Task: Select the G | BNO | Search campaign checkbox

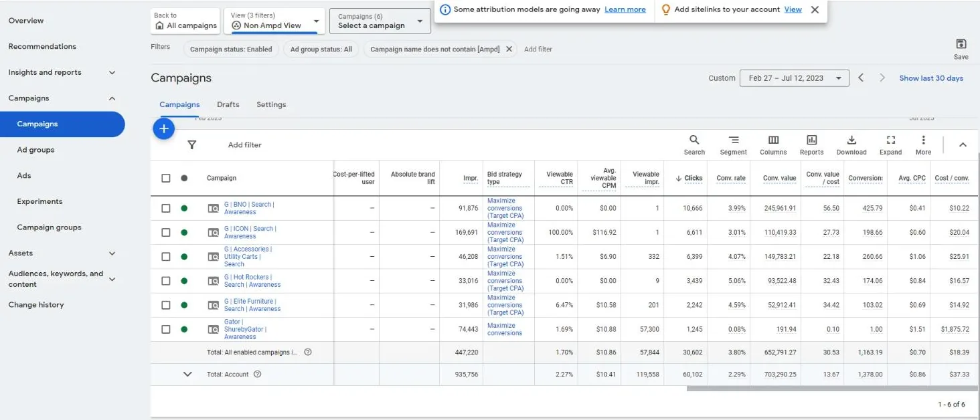Action: point(166,208)
